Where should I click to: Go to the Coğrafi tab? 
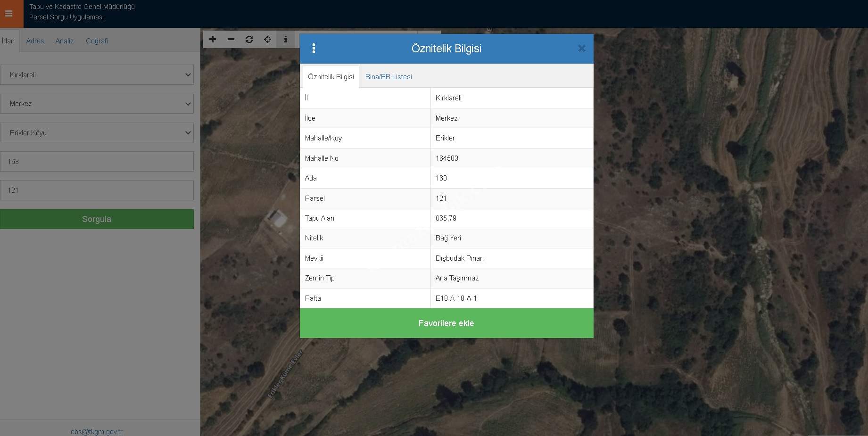click(97, 41)
